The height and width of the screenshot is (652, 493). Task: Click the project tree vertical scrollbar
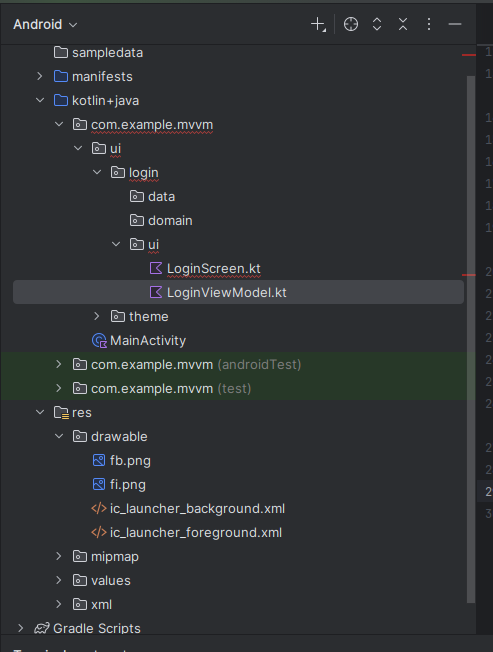(x=471, y=339)
